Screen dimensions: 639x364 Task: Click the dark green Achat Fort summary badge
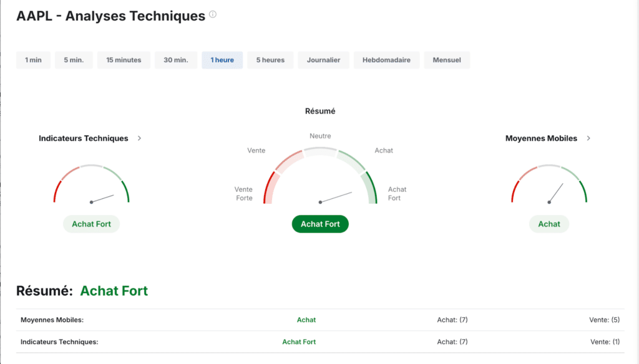(320, 224)
